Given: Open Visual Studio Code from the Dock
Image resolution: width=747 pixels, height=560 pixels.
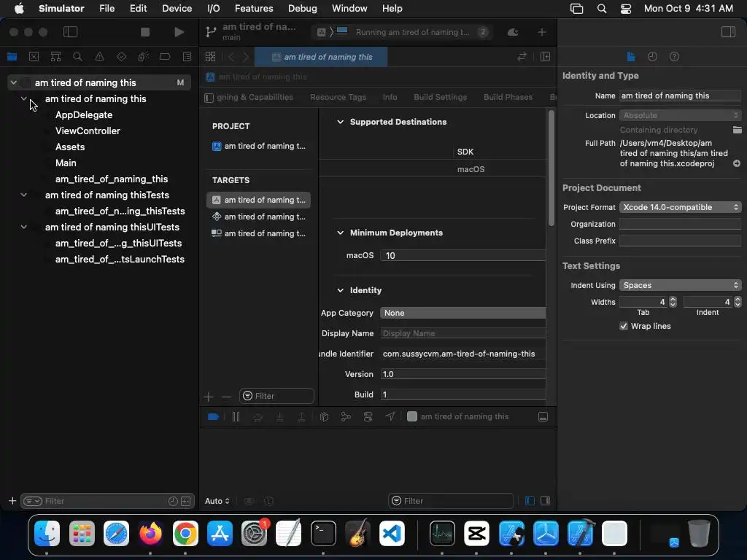Looking at the screenshot, I should (392, 533).
